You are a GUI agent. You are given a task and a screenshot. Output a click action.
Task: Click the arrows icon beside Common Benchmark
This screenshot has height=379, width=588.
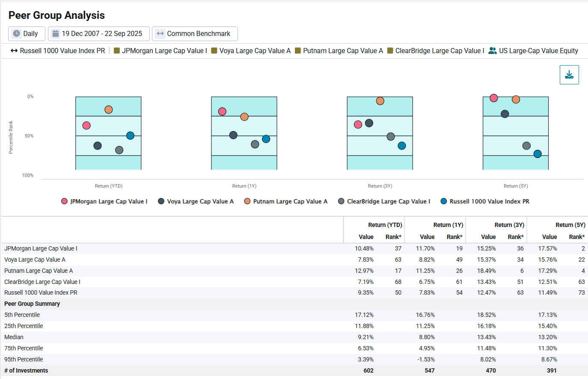(x=160, y=33)
